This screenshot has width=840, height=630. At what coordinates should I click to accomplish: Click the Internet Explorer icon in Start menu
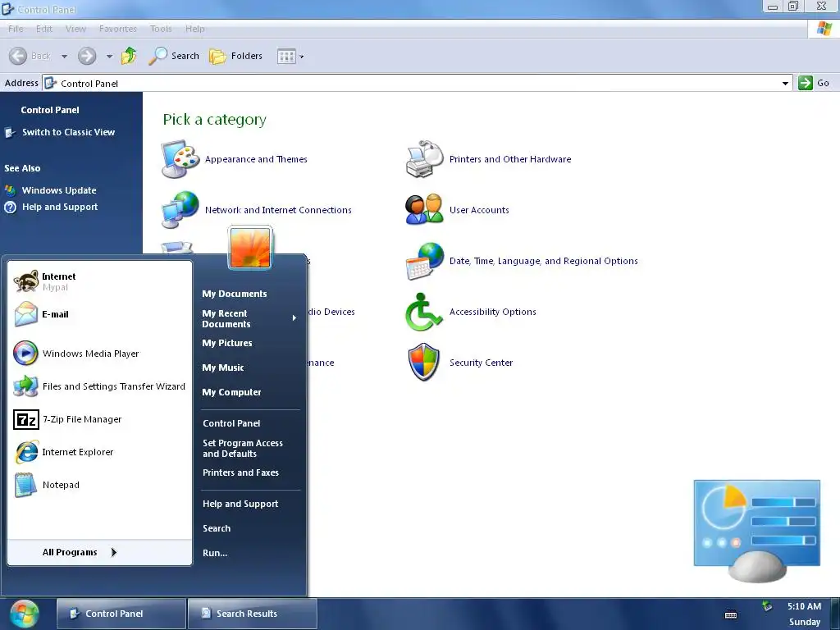(25, 452)
